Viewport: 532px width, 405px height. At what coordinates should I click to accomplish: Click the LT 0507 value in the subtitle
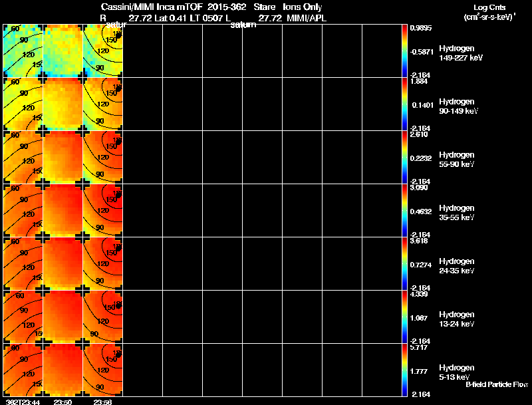(207, 19)
